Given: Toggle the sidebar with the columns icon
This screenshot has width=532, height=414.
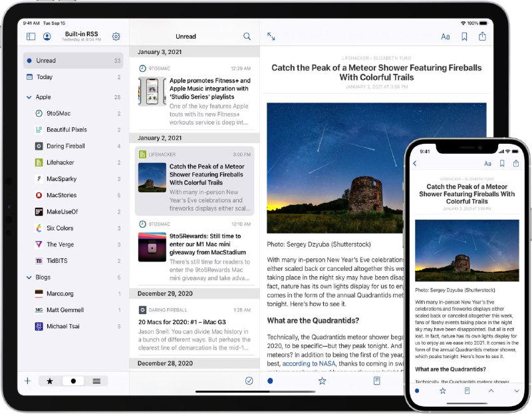Looking at the screenshot, I should (30, 37).
